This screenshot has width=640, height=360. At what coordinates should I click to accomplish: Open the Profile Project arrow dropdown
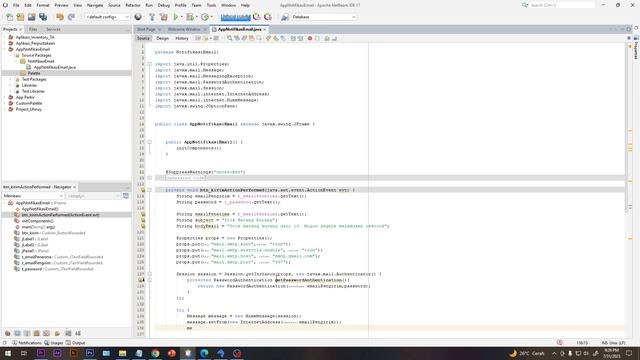(211, 17)
